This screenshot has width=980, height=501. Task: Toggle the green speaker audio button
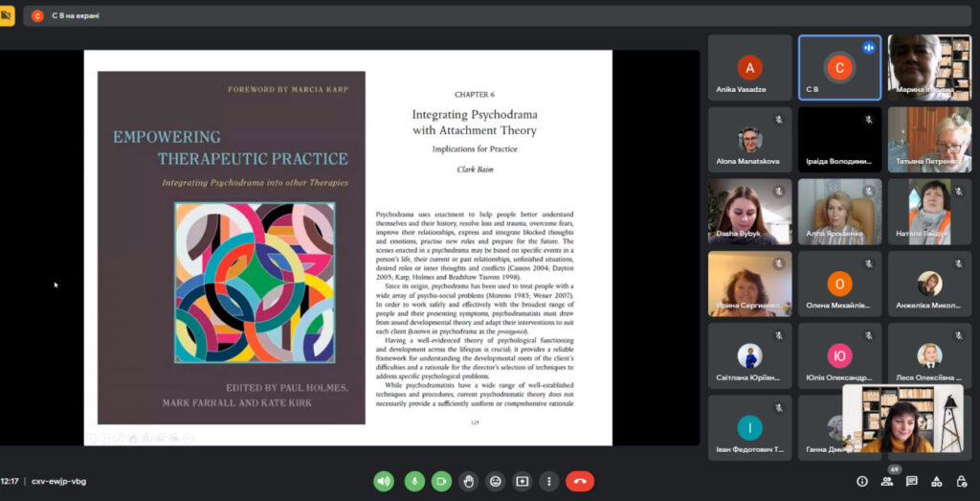[x=385, y=481]
